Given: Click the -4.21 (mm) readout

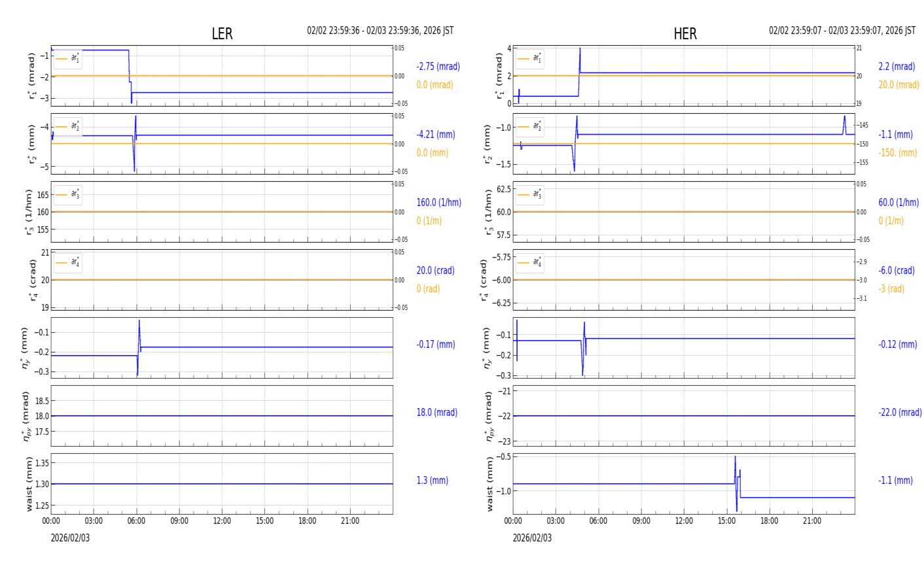Looking at the screenshot, I should pyautogui.click(x=436, y=135).
